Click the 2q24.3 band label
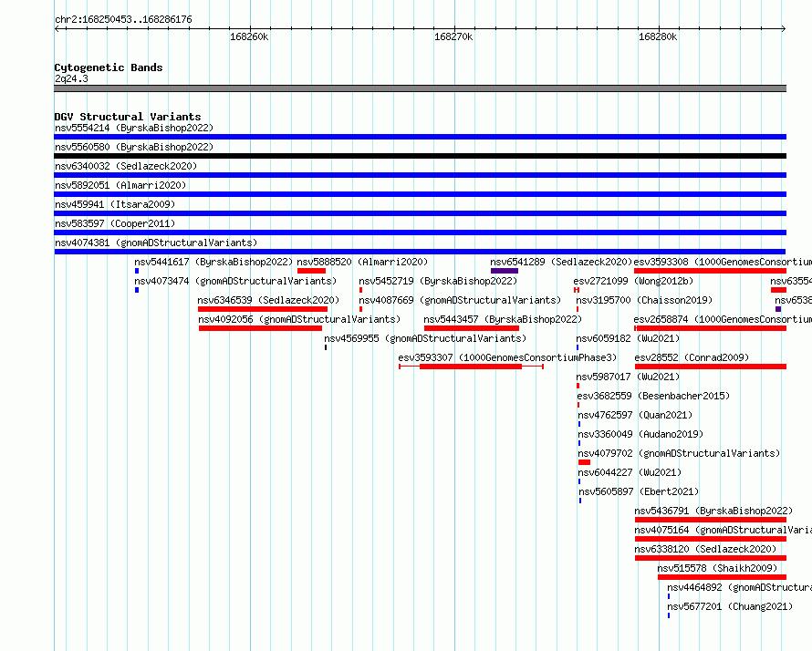This screenshot has width=812, height=651. (71, 78)
